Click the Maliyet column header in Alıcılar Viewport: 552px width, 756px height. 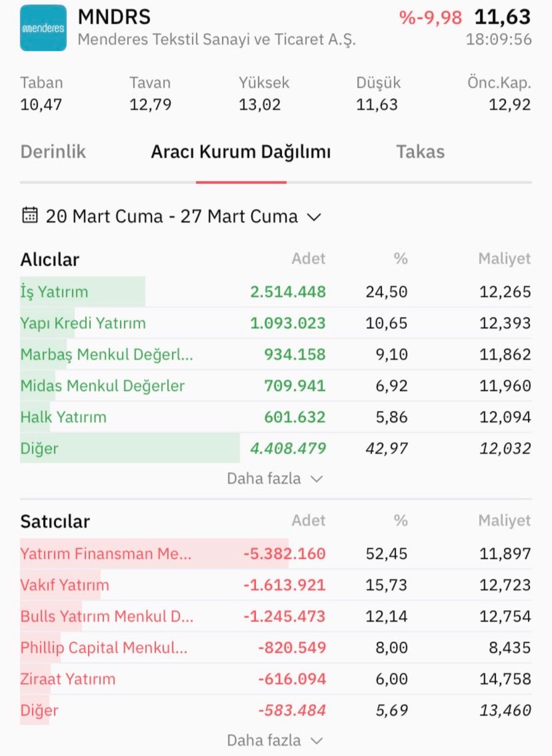click(504, 258)
